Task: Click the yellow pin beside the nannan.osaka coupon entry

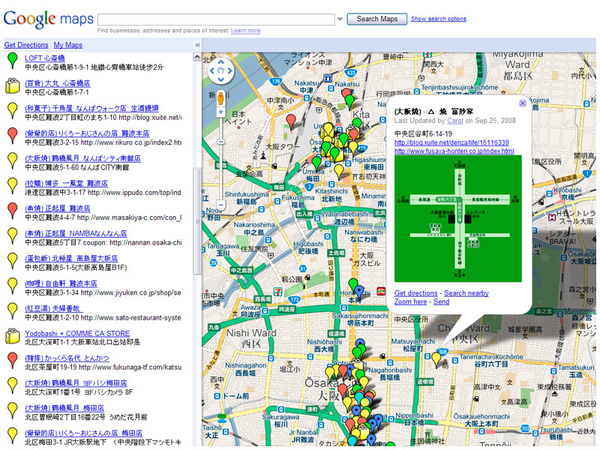Action: (13, 236)
